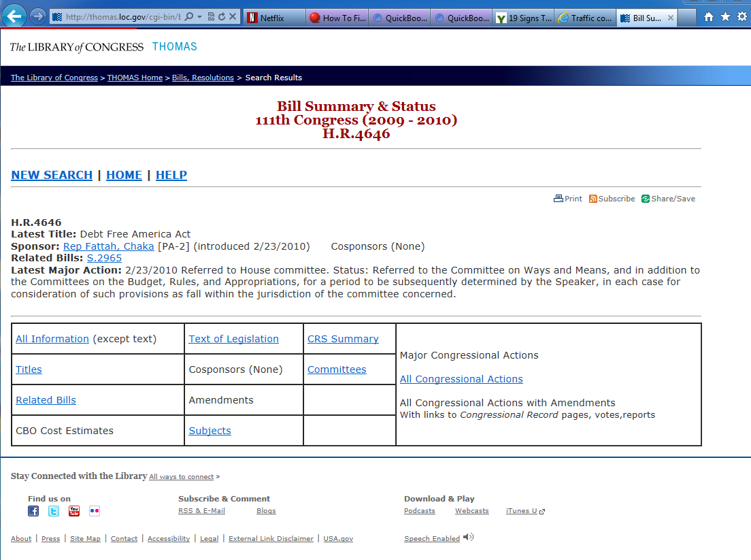
Task: Click the browser Back arrow button
Action: [x=15, y=16]
